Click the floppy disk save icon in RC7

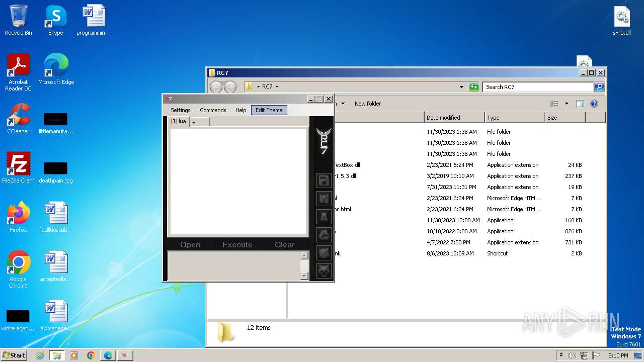(324, 180)
